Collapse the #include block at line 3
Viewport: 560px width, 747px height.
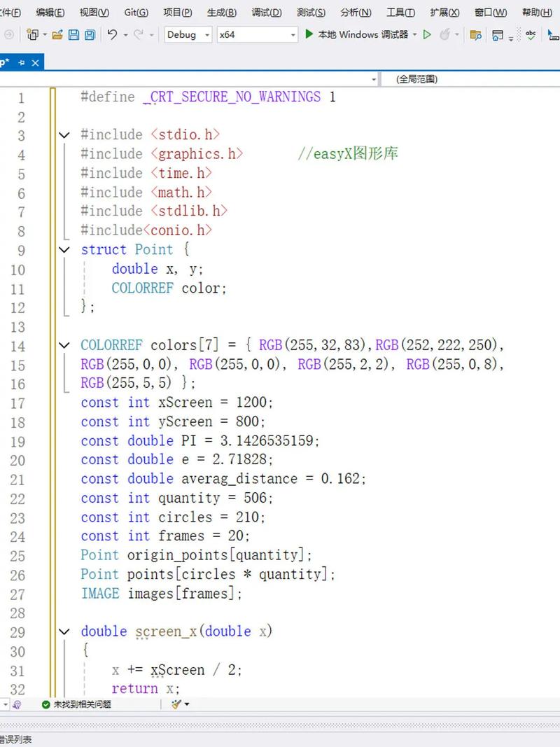64,135
